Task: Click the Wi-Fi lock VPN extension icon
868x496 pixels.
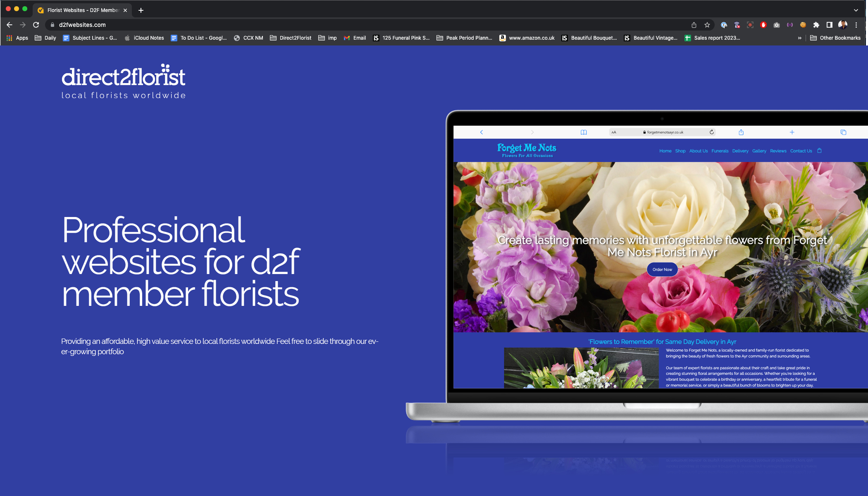Action: (737, 25)
